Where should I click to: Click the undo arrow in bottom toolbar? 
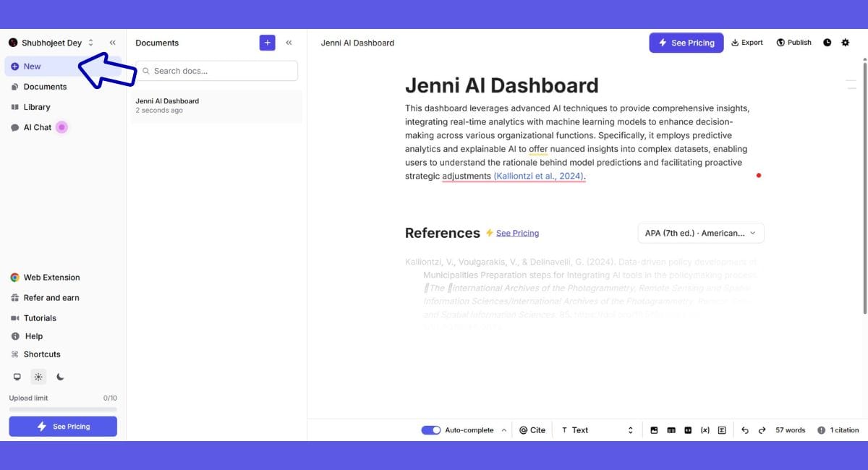745,430
